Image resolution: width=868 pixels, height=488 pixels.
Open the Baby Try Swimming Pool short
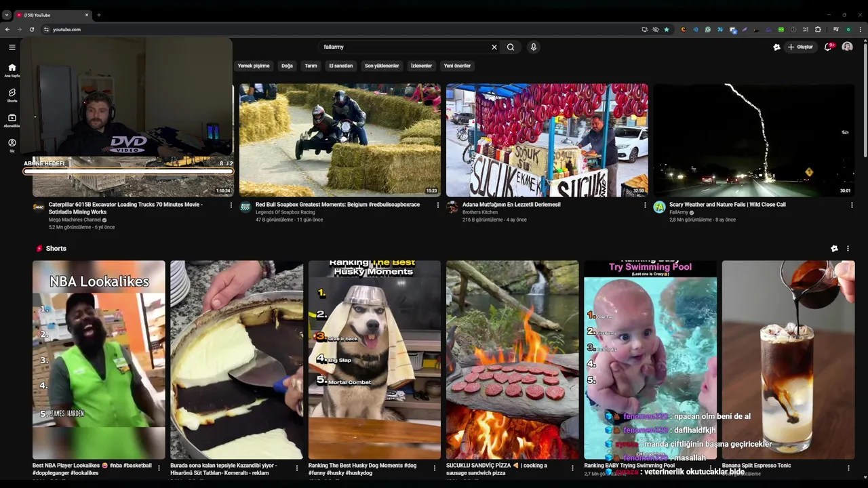pyautogui.click(x=650, y=360)
